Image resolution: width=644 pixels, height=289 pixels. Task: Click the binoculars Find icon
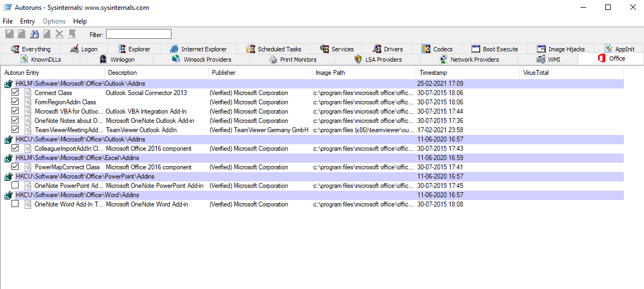click(x=34, y=34)
